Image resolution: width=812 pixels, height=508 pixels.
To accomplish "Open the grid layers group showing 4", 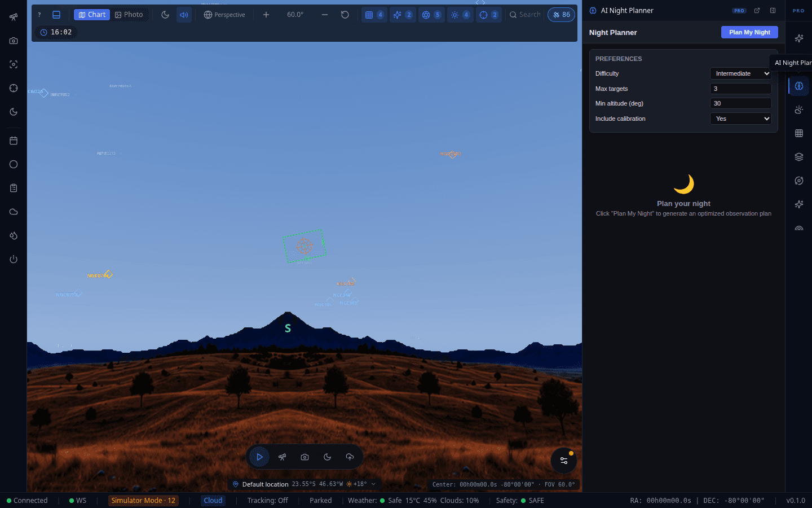I will click(x=374, y=15).
